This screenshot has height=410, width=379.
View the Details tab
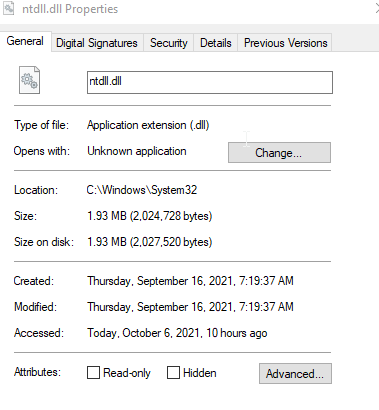(x=216, y=43)
